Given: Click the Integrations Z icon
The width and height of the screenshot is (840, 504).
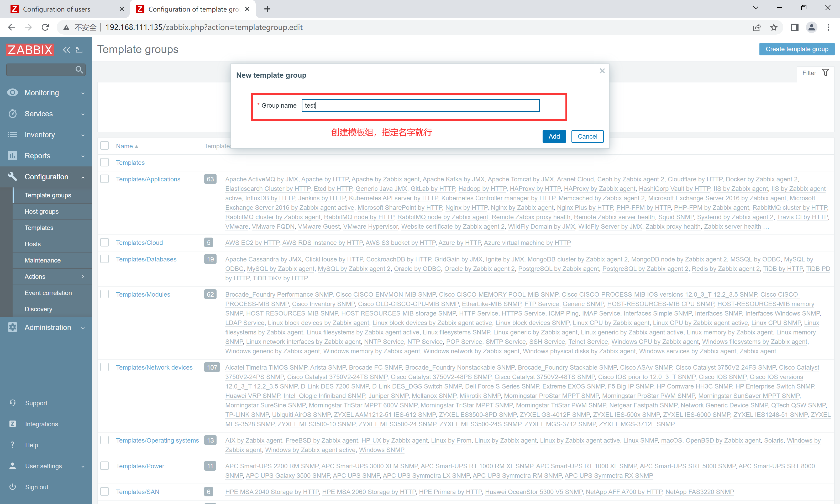Looking at the screenshot, I should click(13, 423).
